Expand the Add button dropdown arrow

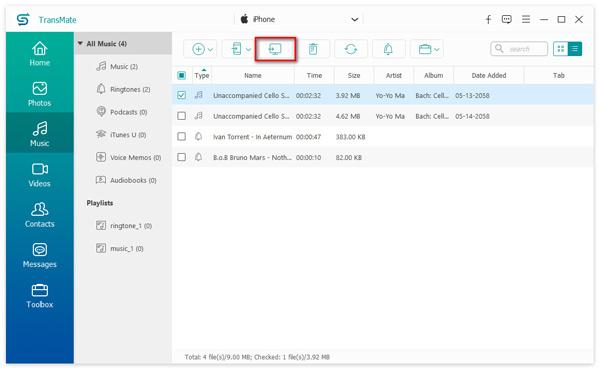click(x=210, y=49)
